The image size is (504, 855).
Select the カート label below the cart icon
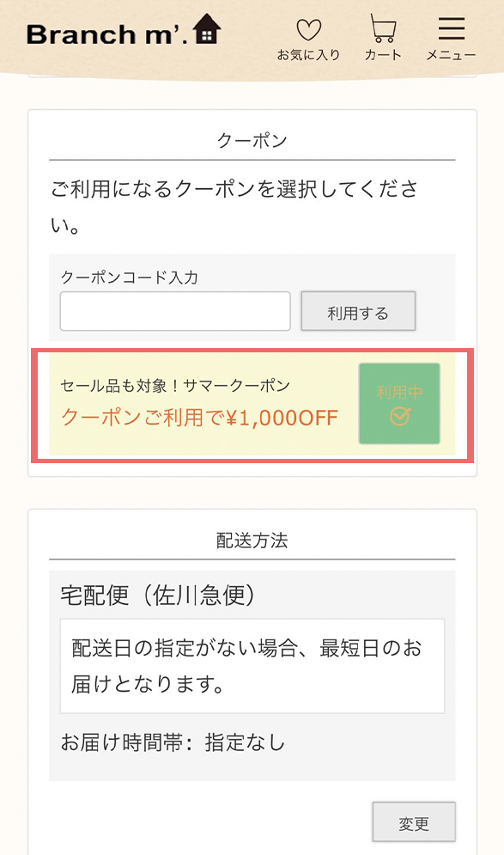[x=381, y=53]
